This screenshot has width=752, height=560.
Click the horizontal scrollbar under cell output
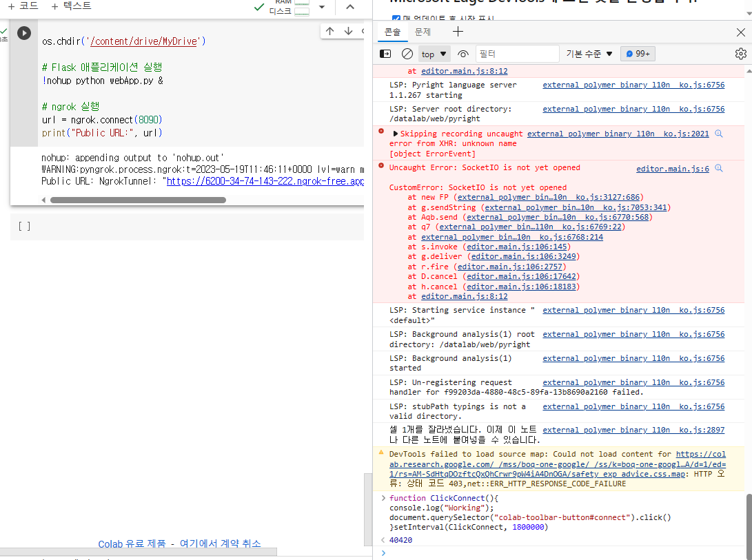tap(138, 200)
